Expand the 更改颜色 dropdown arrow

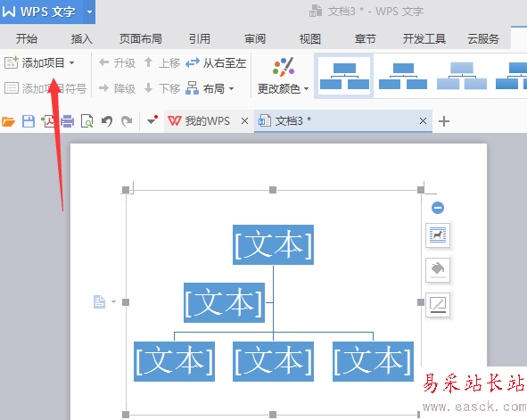(x=306, y=89)
